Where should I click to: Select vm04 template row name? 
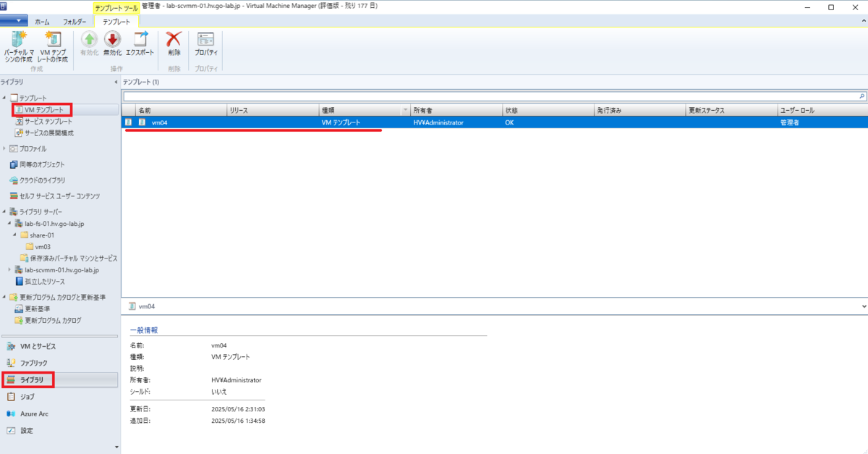158,122
